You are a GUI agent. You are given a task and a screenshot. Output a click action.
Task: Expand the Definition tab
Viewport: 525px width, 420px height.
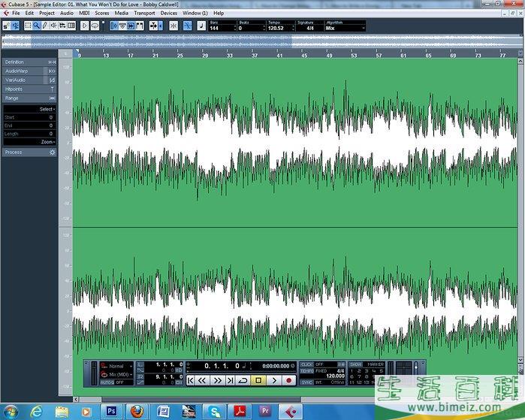coord(29,62)
